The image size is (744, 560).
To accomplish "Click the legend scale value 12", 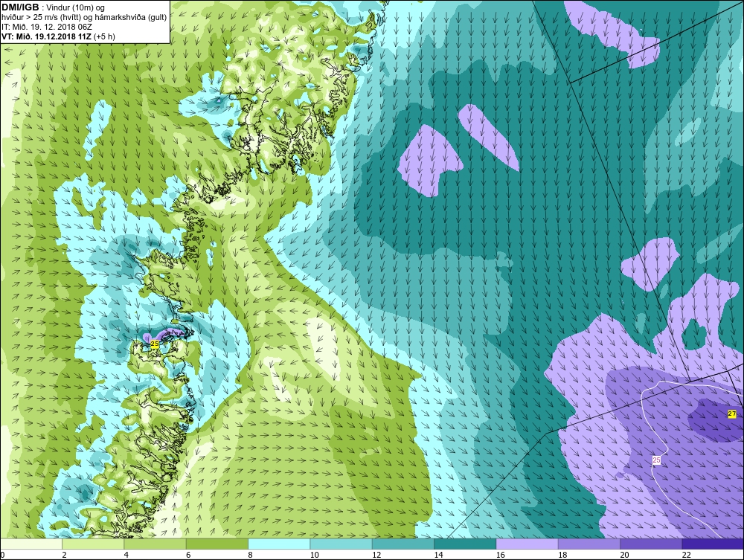I will [376, 556].
